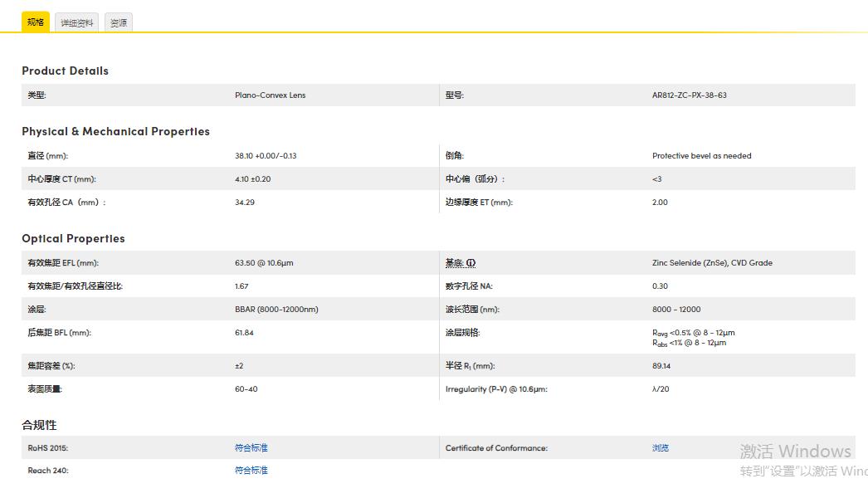Click 浏览 for Certificate of Conformance

[661, 448]
